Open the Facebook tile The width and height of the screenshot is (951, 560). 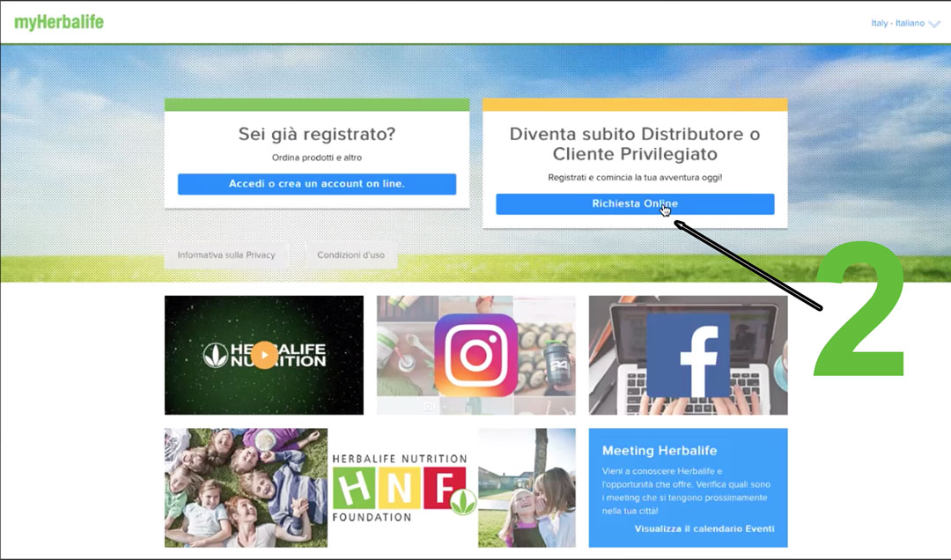[688, 355]
